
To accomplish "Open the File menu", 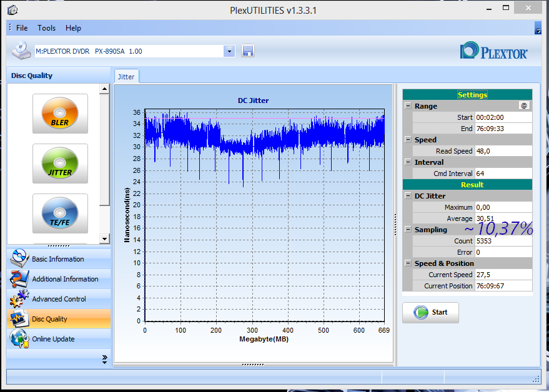I will (x=22, y=28).
